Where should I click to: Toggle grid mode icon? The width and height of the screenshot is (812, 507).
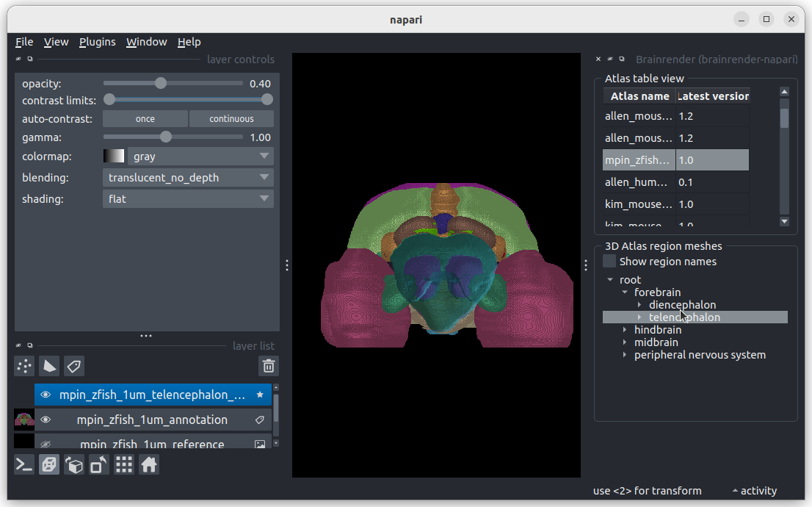click(124, 464)
